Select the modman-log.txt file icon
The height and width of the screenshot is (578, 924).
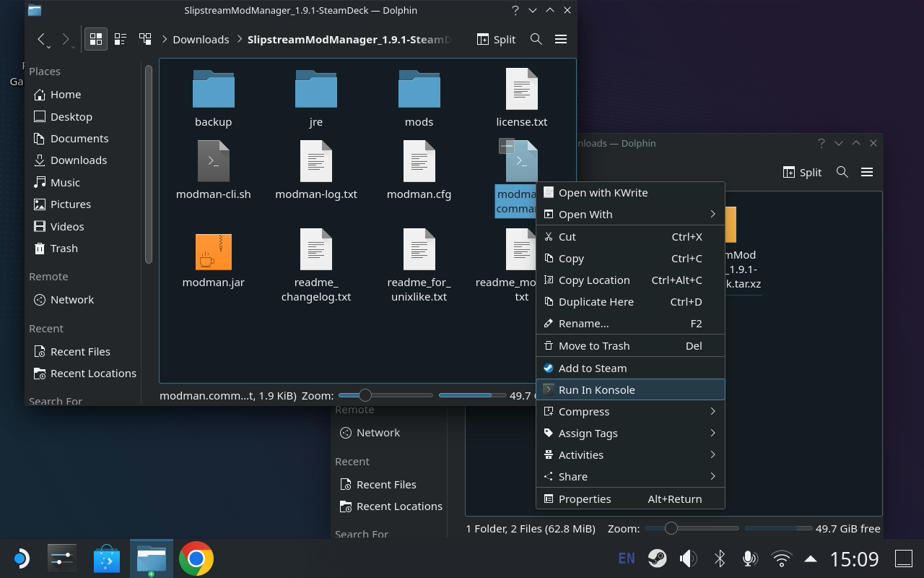(316, 161)
